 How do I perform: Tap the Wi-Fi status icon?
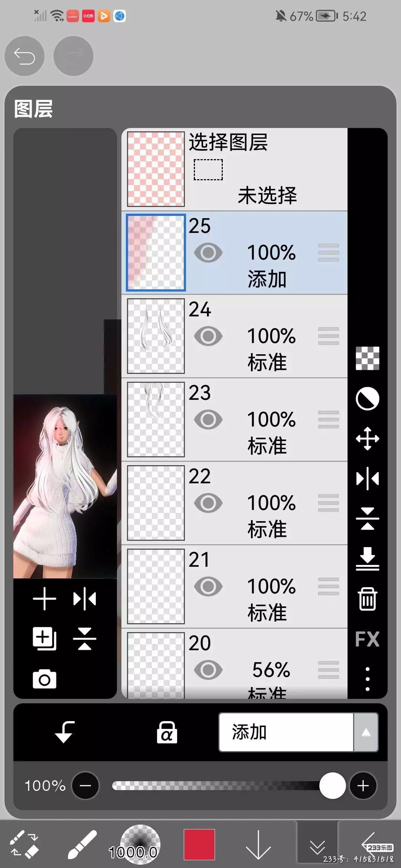tap(57, 16)
